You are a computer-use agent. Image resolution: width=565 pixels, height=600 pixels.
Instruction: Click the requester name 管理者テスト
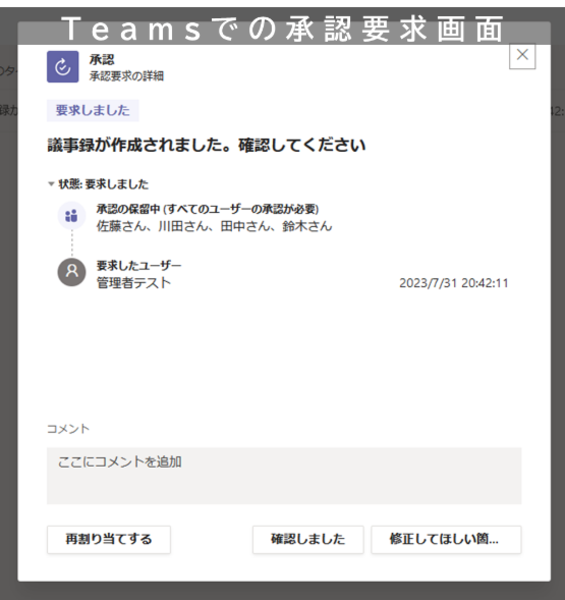coord(134,283)
